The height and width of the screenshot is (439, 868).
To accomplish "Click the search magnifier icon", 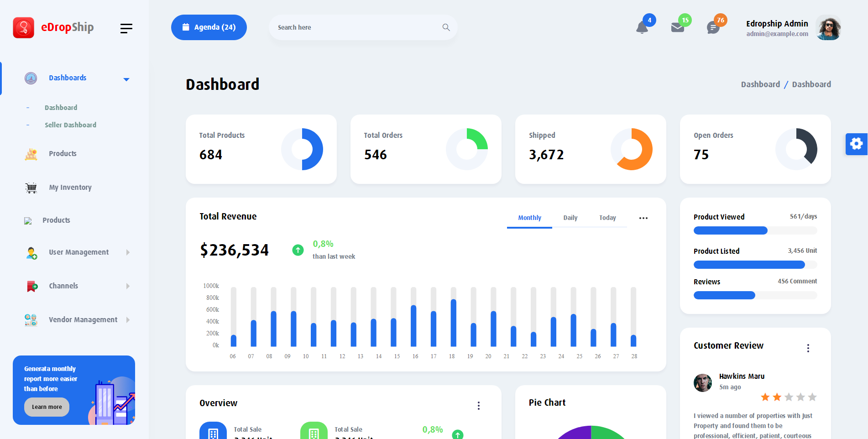I will [446, 27].
